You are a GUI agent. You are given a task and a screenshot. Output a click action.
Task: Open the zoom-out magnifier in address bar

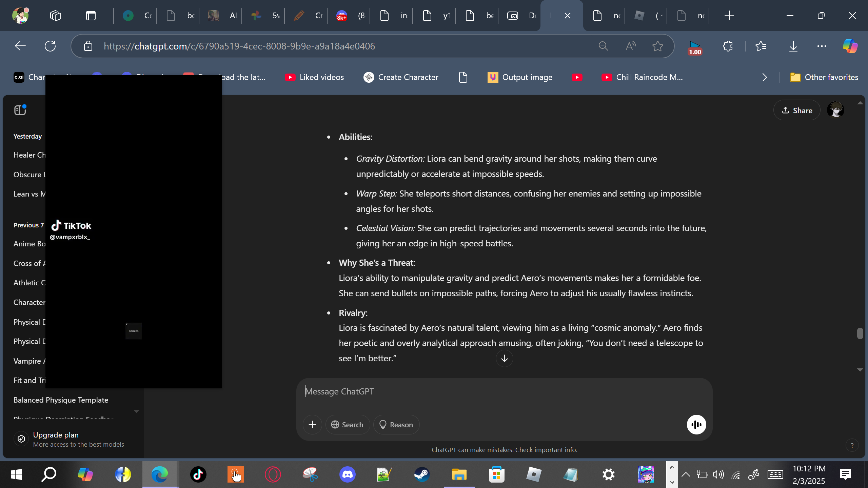point(603,46)
